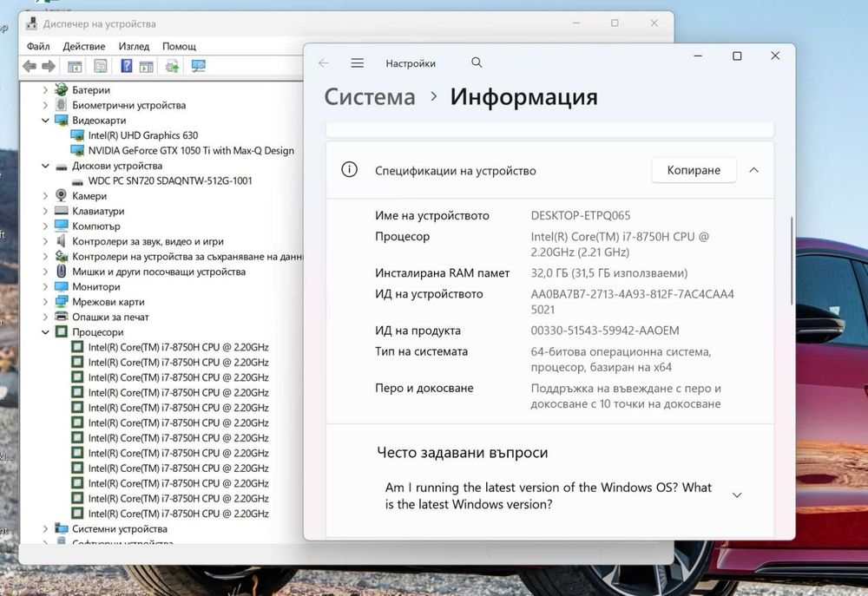The image size is (868, 596).
Task: Go to Система in the breadcrumb
Action: (x=370, y=97)
